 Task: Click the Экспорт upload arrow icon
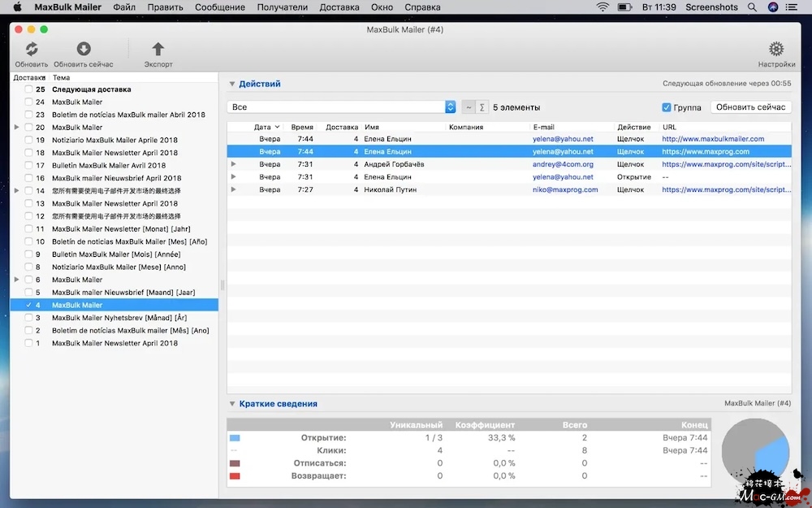tap(158, 50)
